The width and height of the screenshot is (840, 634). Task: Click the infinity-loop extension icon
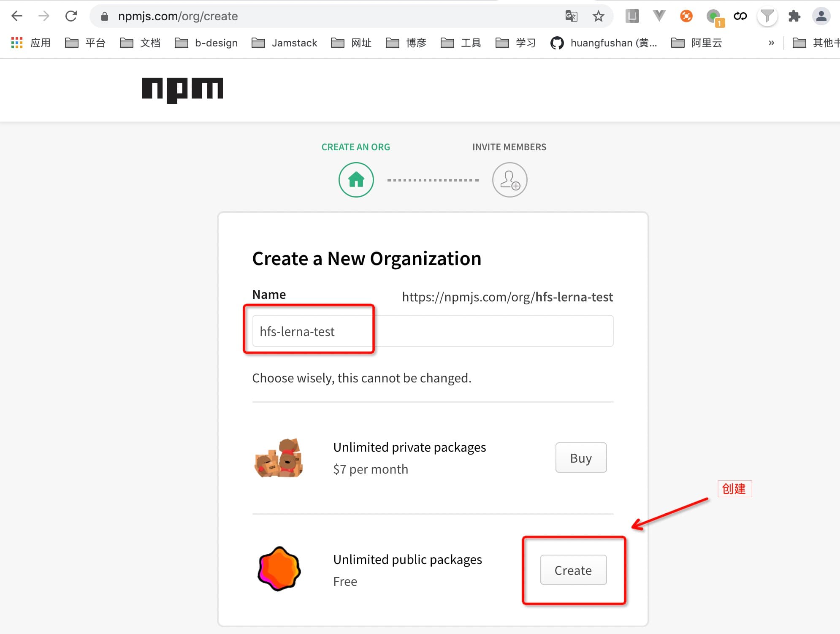pos(740,16)
